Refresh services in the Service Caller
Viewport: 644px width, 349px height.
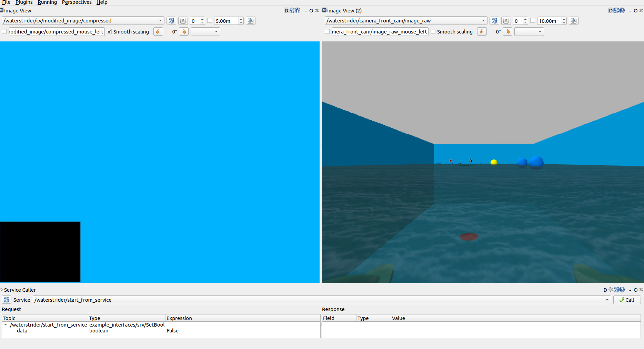(7, 300)
